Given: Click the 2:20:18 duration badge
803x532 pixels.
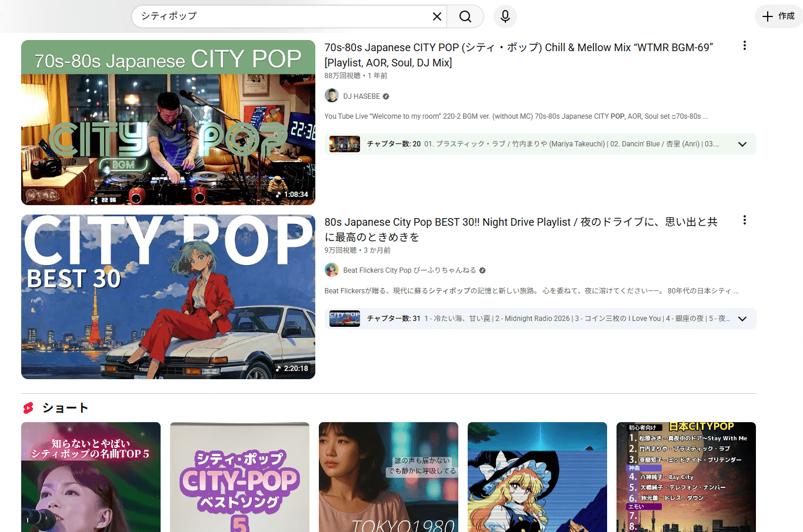Looking at the screenshot, I should [x=292, y=369].
